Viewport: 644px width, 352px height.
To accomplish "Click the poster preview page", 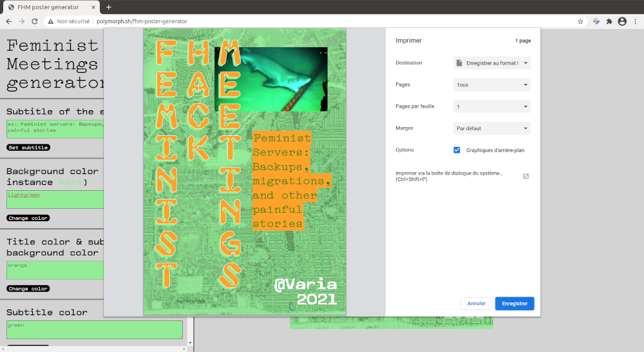I will 245,171.
